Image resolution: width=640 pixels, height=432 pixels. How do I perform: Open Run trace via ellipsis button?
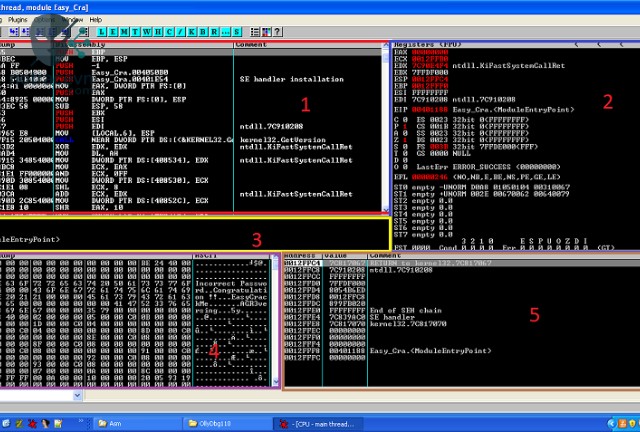pos(226,31)
